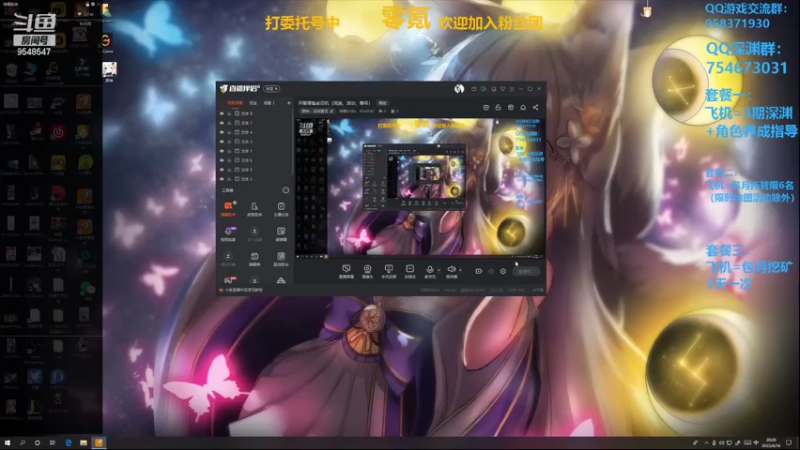Open streaming settings gear in bottom toolbar
Viewport: 800px width, 450px height.
coord(503,271)
